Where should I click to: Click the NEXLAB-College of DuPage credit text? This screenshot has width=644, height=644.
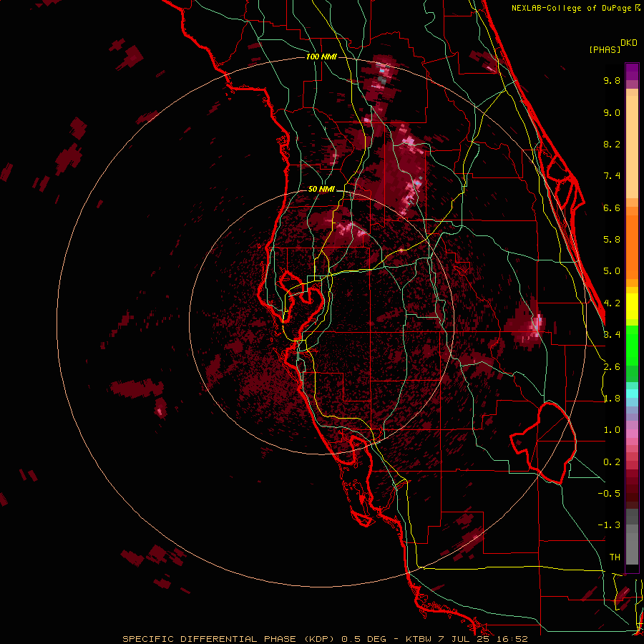click(571, 8)
